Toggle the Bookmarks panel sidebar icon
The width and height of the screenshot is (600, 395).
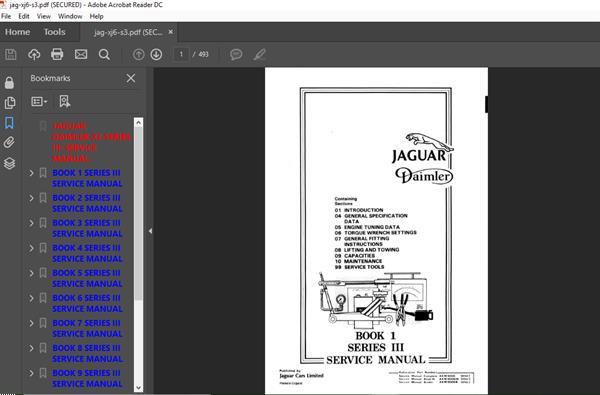[x=10, y=123]
